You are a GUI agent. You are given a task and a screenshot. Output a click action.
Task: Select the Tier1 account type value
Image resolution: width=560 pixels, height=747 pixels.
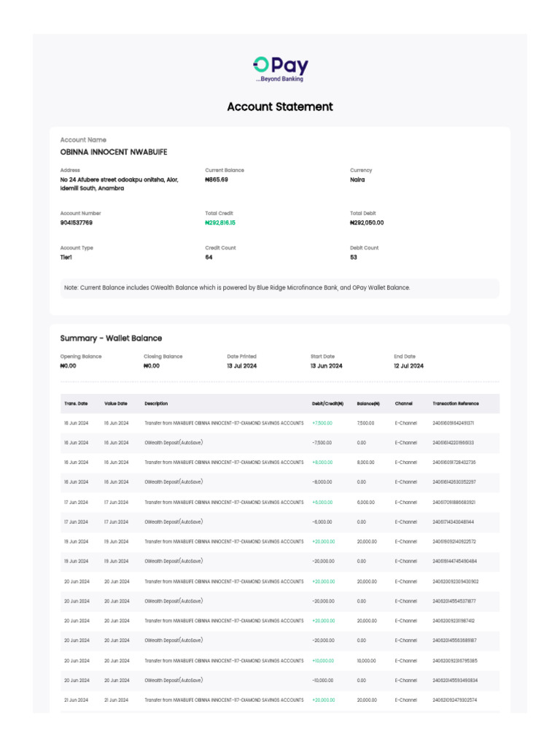coord(66,258)
